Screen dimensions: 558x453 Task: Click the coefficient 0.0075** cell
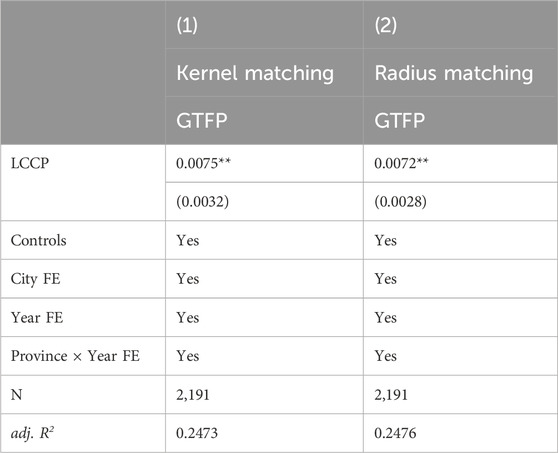click(203, 163)
